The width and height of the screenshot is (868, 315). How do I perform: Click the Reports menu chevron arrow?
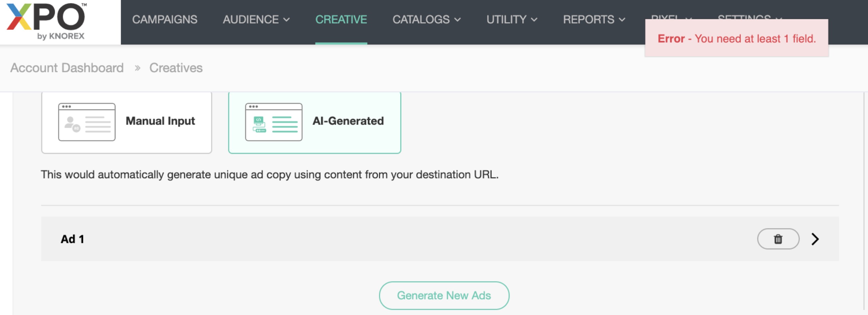622,20
